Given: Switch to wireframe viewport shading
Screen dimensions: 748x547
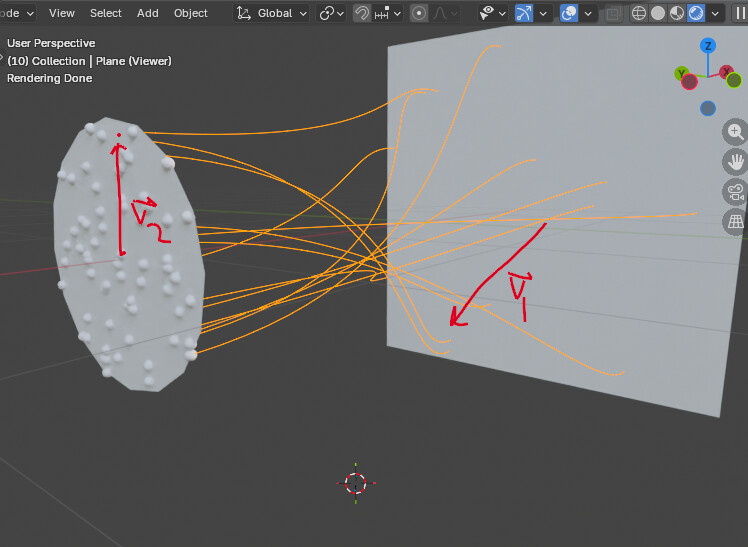Looking at the screenshot, I should click(639, 13).
